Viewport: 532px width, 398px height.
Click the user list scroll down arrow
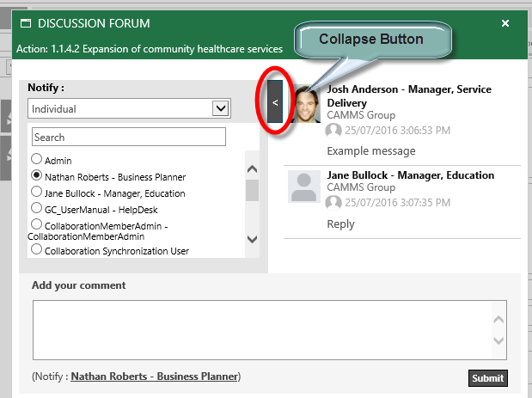coord(252,239)
